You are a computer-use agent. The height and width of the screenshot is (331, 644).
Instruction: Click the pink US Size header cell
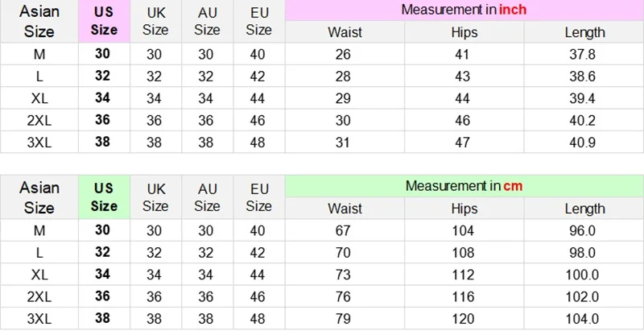[105, 21]
